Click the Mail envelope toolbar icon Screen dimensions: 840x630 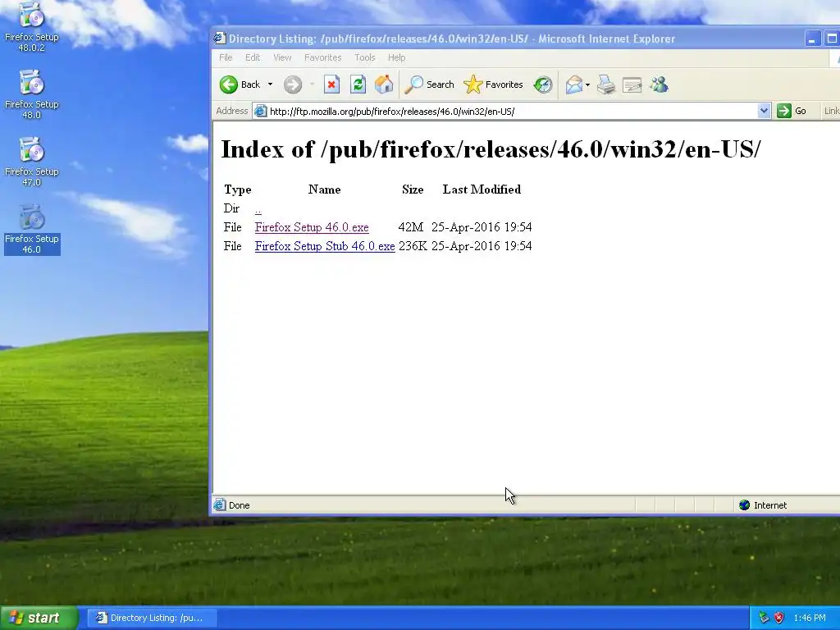click(x=574, y=84)
